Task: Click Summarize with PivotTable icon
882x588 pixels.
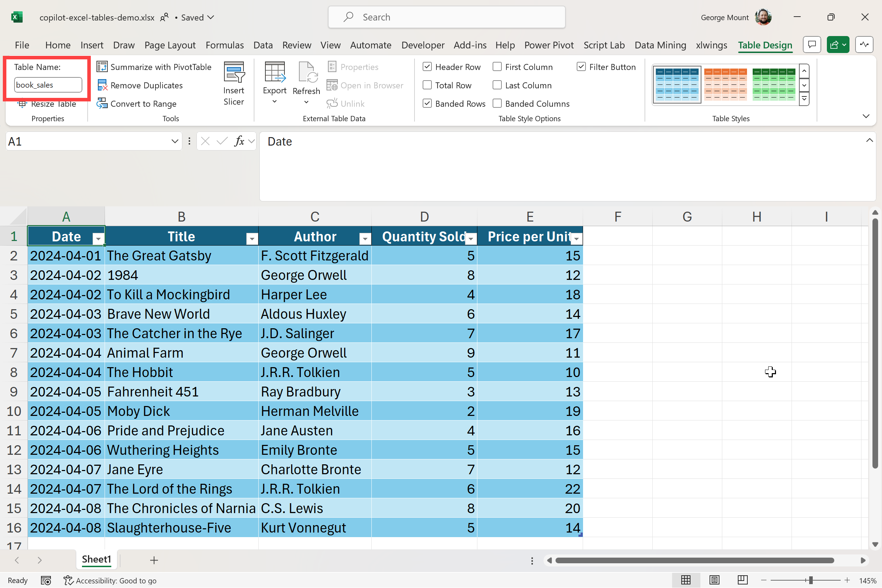Action: click(x=102, y=67)
